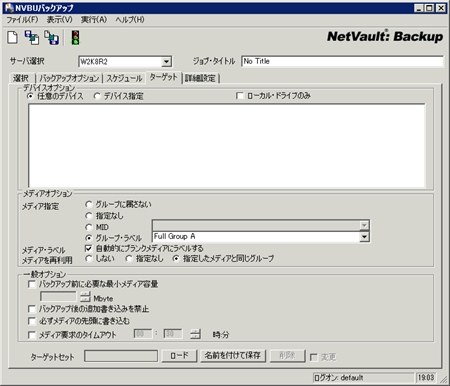This screenshot has height=386, width=450.
Task: Click the second toolbar icon with overlapping windows
Action: pyautogui.click(x=32, y=37)
